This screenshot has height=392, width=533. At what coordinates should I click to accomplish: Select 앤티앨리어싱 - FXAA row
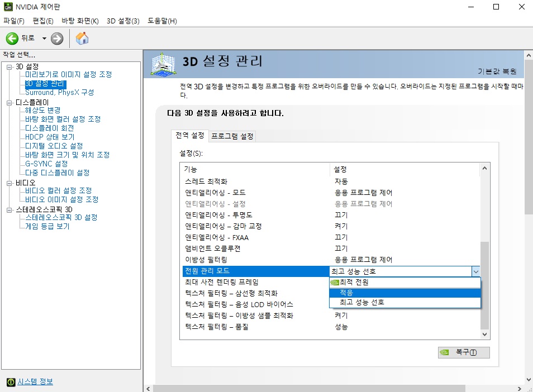331,237
